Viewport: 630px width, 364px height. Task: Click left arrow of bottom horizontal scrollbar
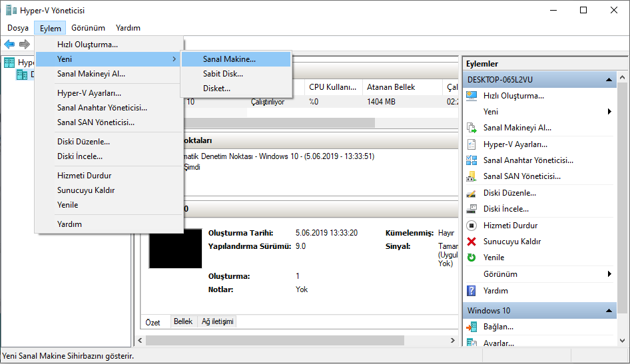click(140, 340)
